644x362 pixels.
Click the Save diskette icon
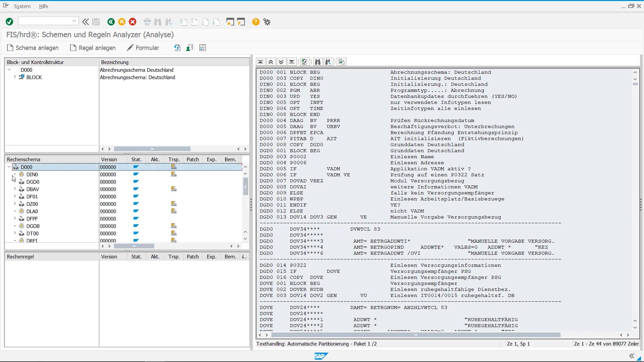click(x=96, y=22)
